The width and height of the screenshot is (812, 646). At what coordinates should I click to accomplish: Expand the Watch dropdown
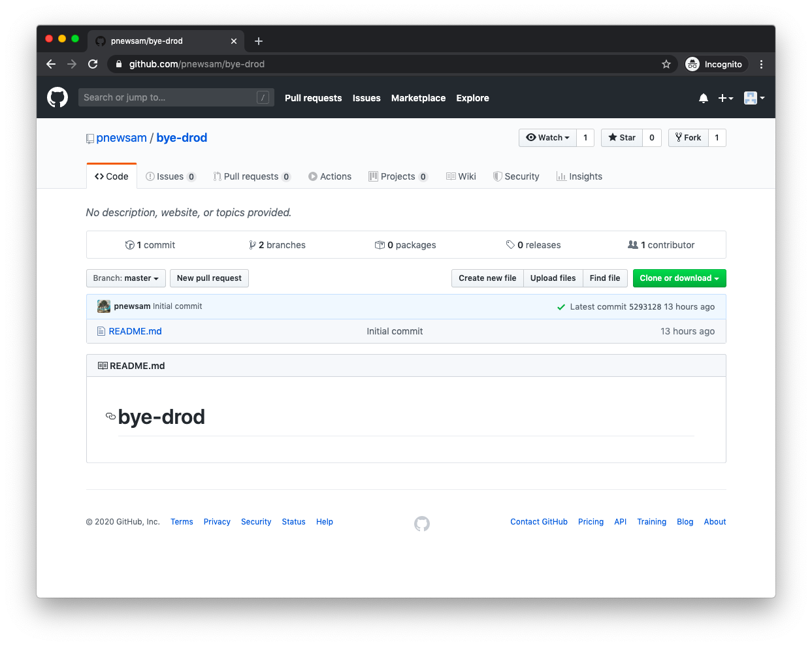547,138
